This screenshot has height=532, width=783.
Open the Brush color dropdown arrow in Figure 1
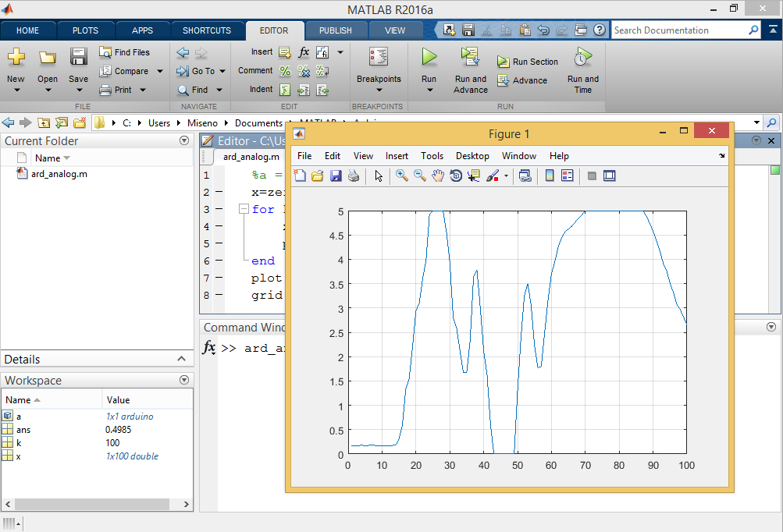click(507, 176)
